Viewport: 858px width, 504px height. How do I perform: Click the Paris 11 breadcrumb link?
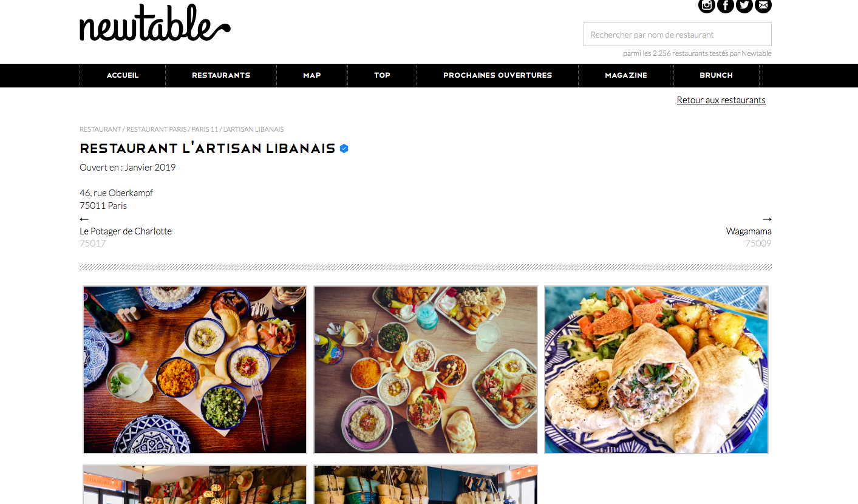pos(205,129)
